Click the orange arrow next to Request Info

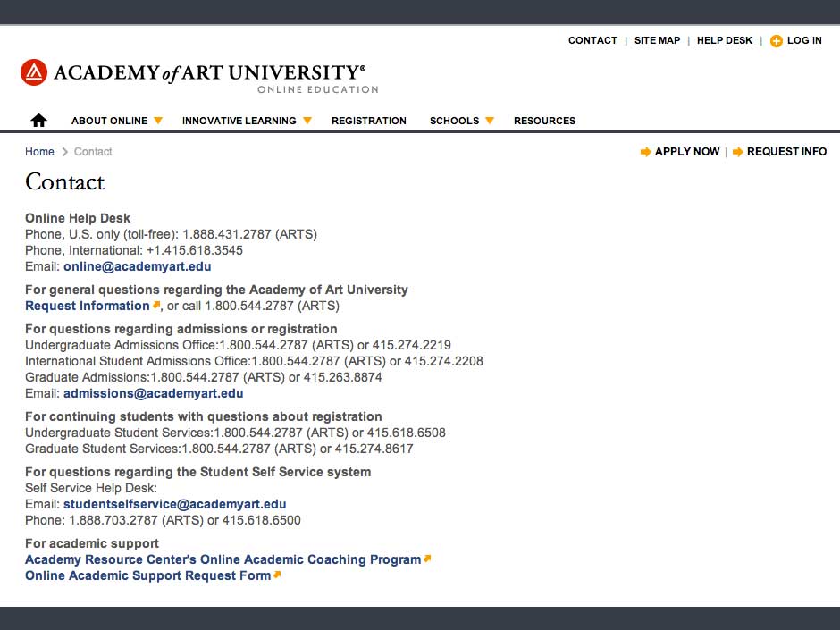(737, 152)
